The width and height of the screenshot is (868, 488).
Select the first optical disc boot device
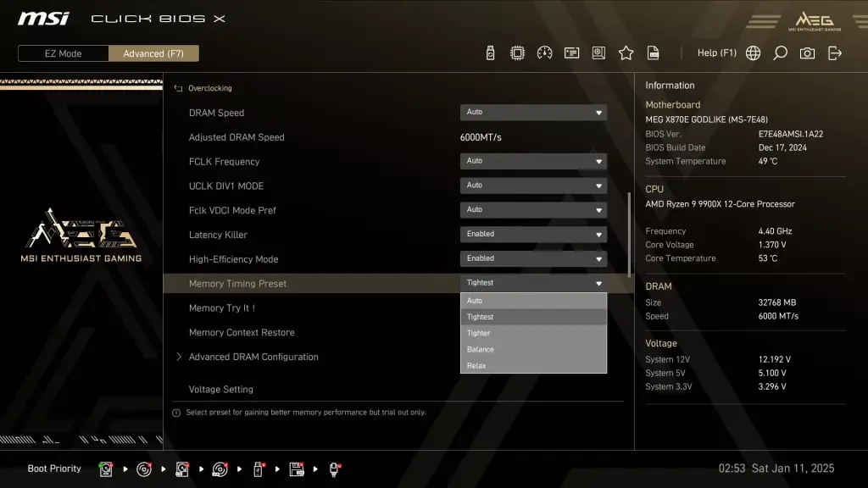[144, 469]
